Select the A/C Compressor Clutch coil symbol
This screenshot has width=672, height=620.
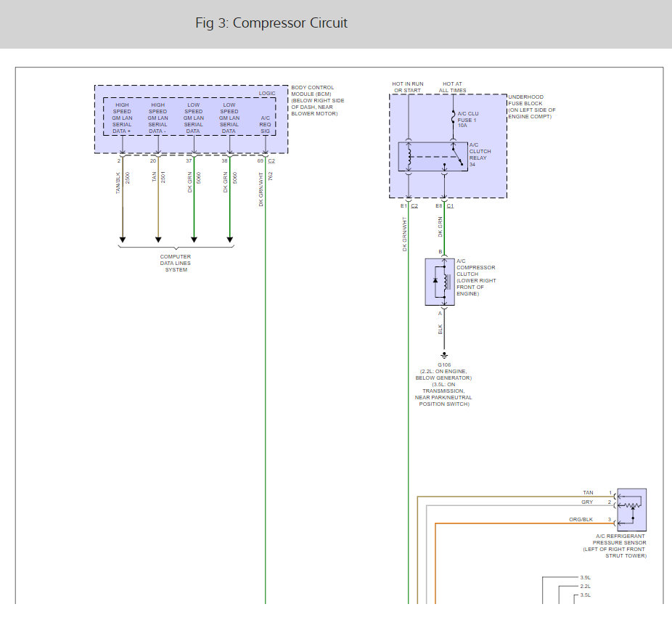coord(446,282)
